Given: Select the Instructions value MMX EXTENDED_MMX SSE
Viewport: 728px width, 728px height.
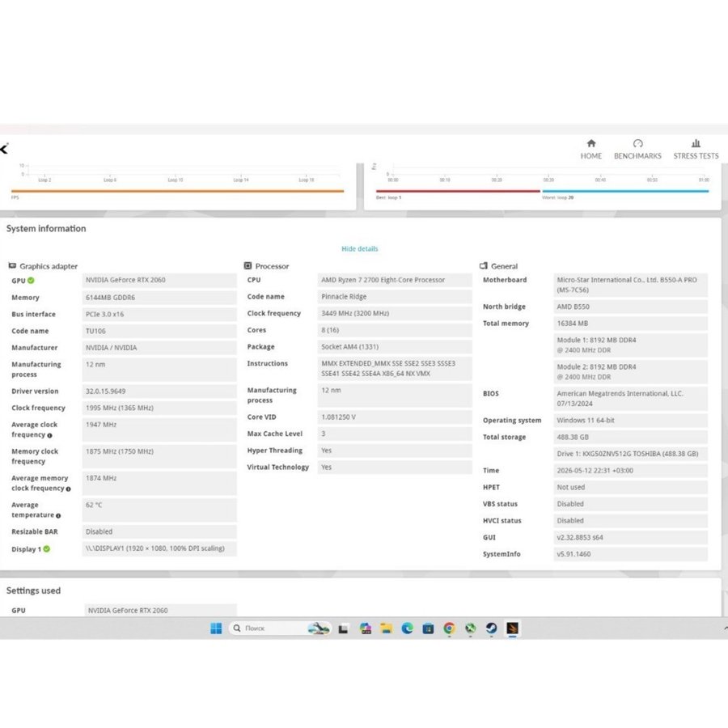Looking at the screenshot, I should coord(395,369).
